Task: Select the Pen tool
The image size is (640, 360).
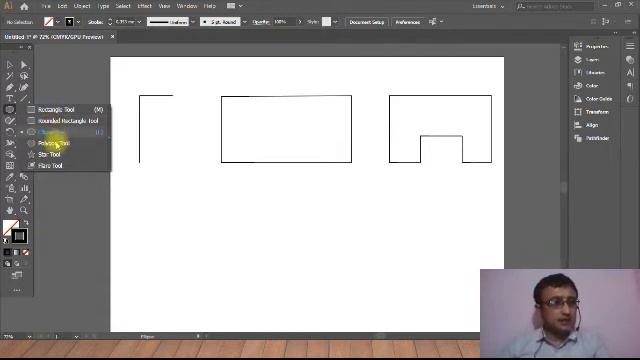Action: pyautogui.click(x=10, y=87)
